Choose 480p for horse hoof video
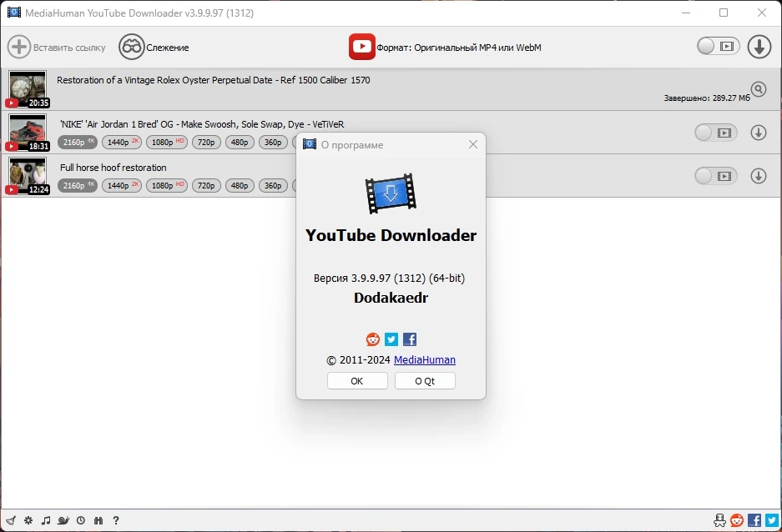The image size is (782, 532). click(240, 186)
